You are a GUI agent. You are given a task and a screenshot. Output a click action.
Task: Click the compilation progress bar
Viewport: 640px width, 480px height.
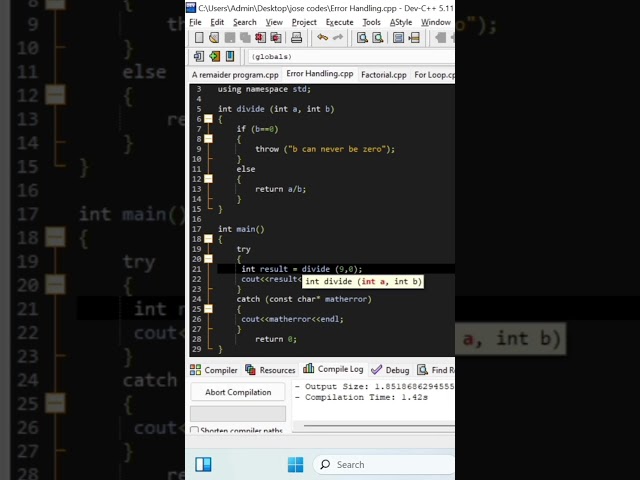click(238, 413)
